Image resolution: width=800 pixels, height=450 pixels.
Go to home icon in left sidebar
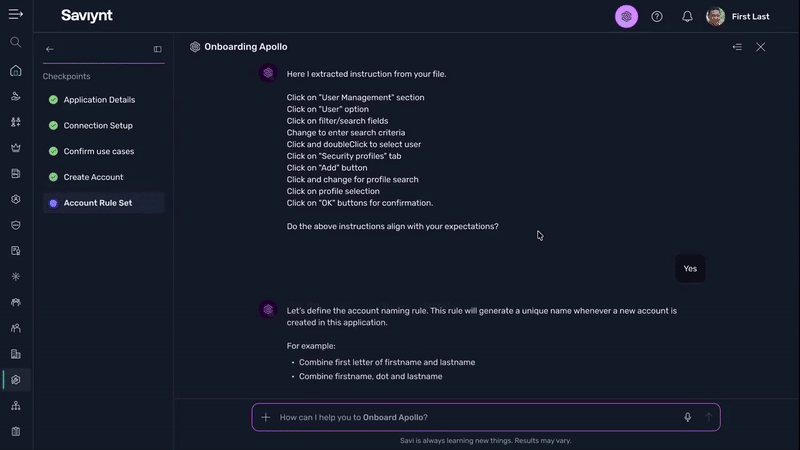pyautogui.click(x=15, y=71)
